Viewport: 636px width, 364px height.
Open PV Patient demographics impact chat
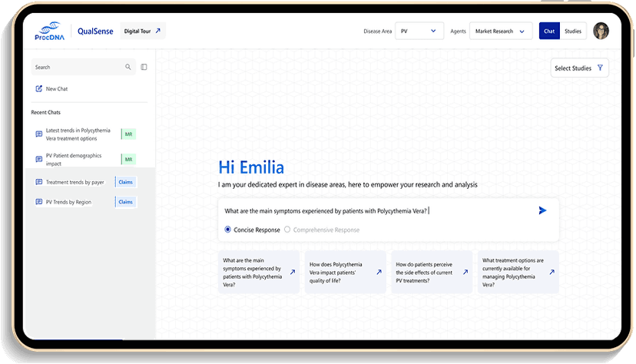pos(74,159)
